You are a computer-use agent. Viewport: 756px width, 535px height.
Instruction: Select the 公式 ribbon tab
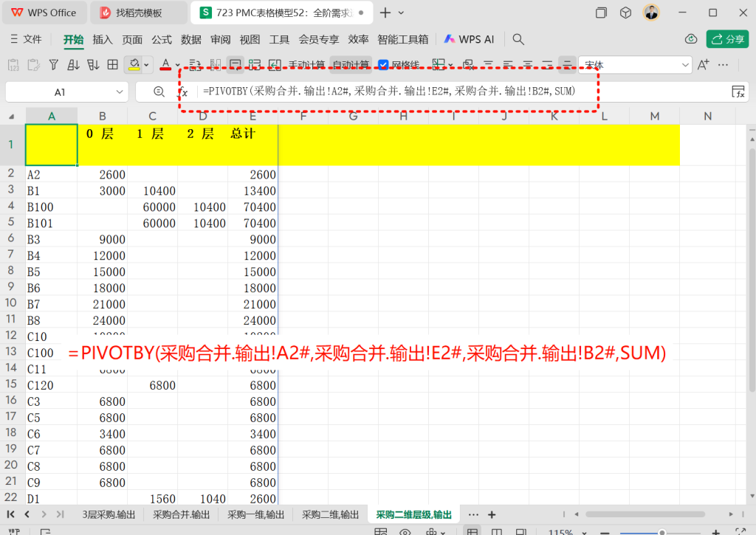click(x=162, y=40)
